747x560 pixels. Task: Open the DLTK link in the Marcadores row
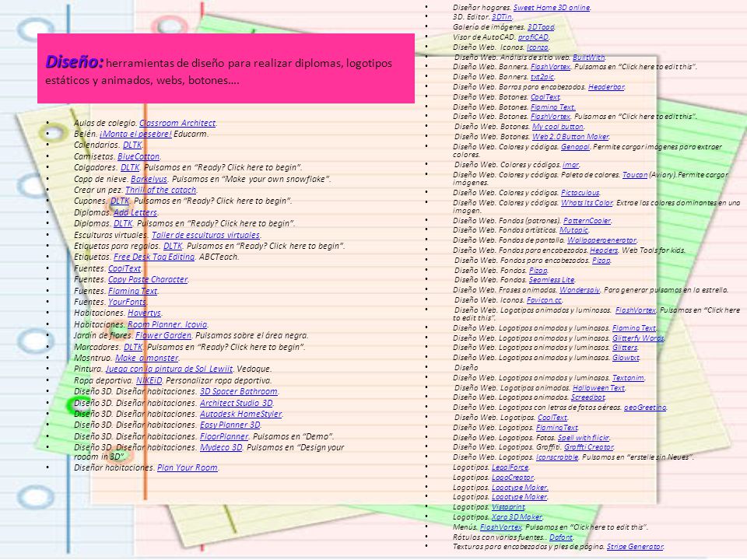pos(133,347)
